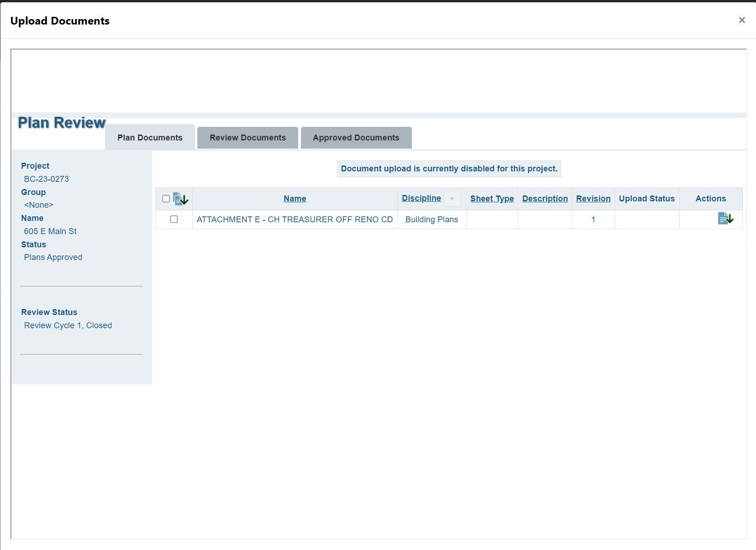The height and width of the screenshot is (550, 756).
Task: Tick the select-all checkbox in table header
Action: (166, 199)
